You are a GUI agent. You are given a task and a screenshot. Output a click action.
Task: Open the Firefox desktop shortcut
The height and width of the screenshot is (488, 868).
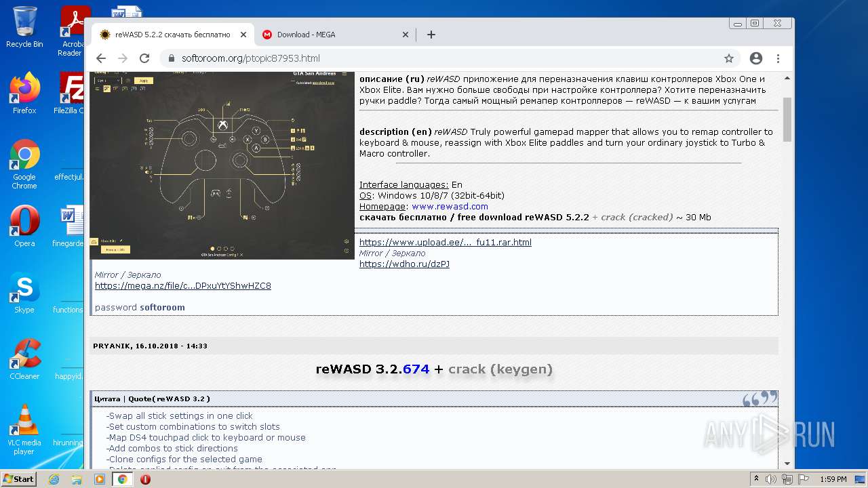tap(24, 93)
